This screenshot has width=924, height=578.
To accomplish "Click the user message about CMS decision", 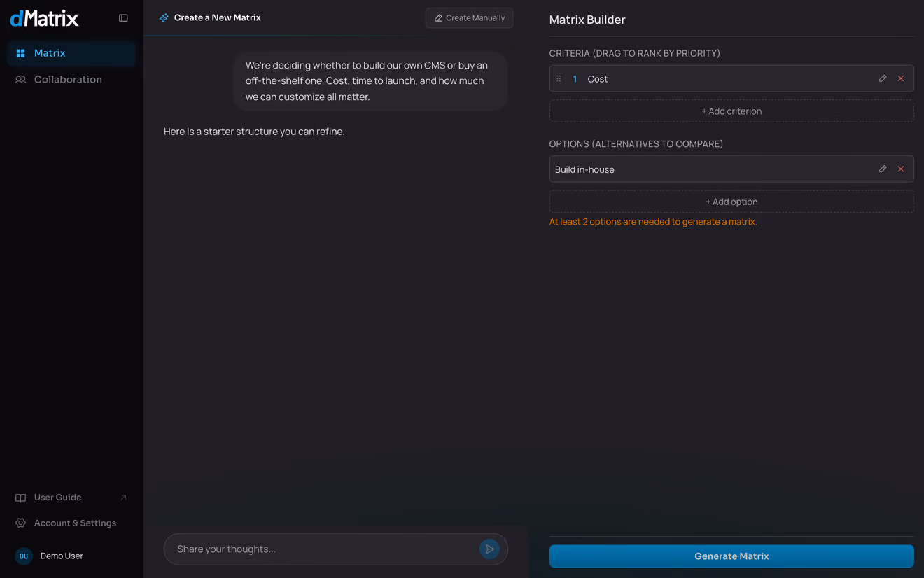I will click(x=370, y=81).
